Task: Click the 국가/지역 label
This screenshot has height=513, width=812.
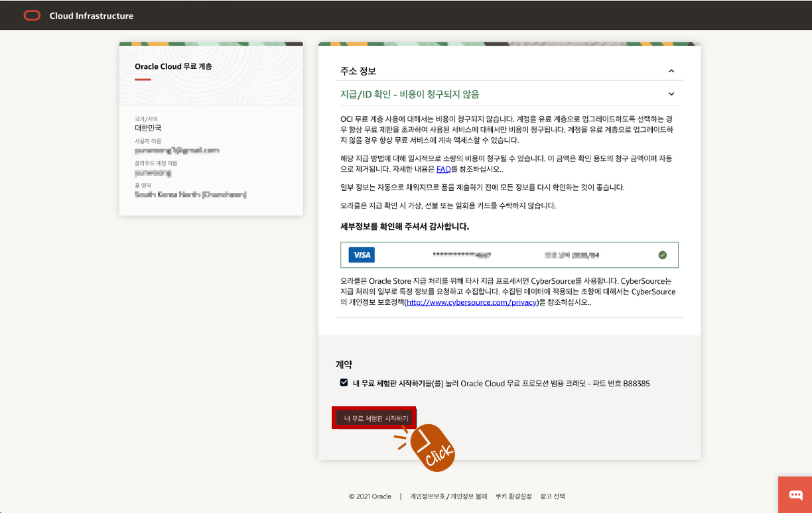Action: 146,119
